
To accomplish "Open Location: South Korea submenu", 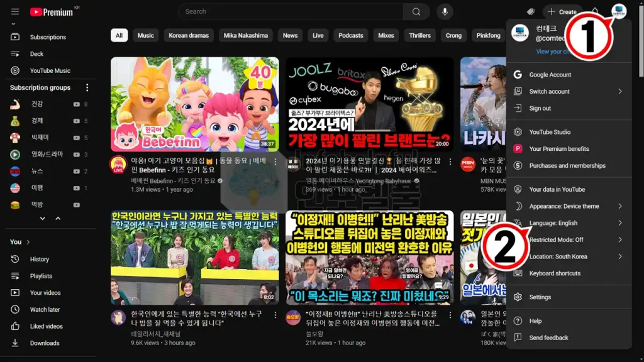I will (569, 256).
